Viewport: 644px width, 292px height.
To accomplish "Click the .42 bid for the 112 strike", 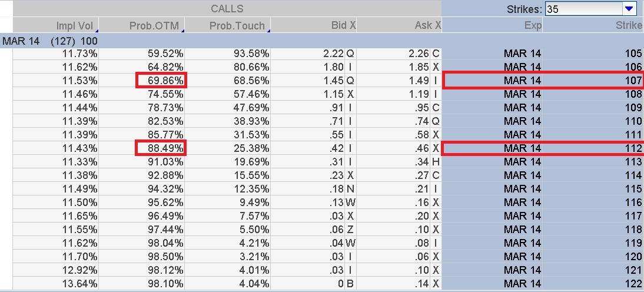I will [336, 148].
